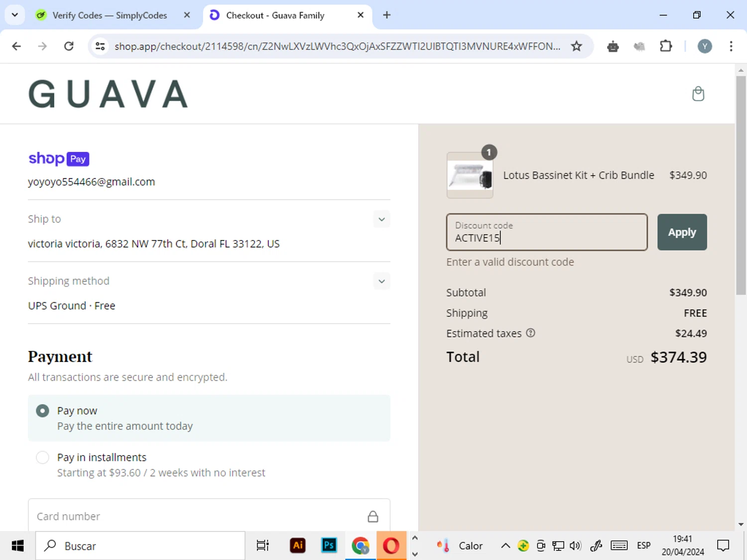Click the shipping address text

pos(154,244)
